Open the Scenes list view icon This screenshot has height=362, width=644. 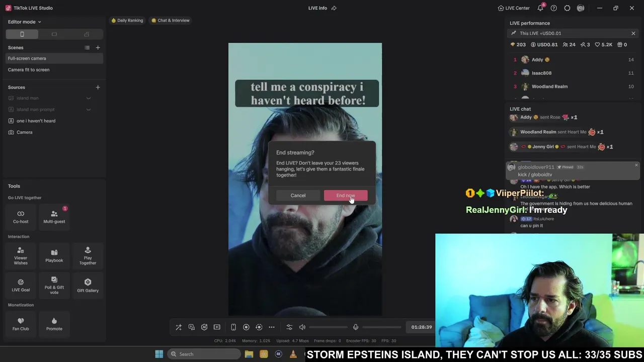pyautogui.click(x=87, y=48)
